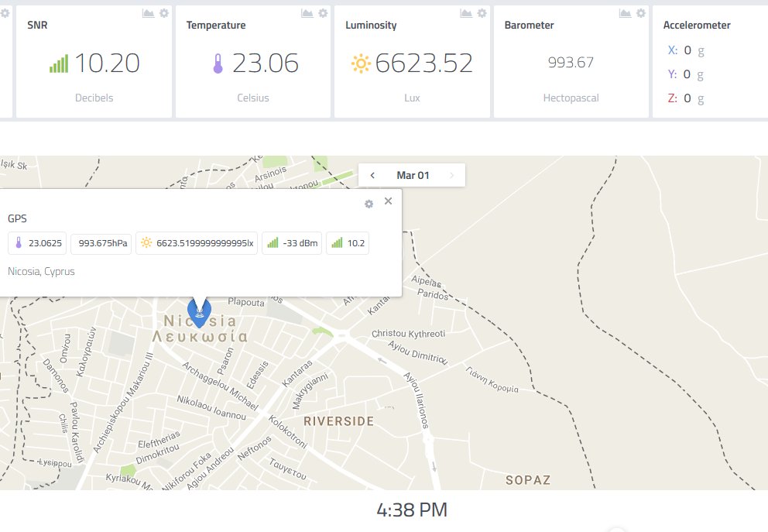This screenshot has height=532, width=768.
Task: Click the Makrygianni street label on map
Action: click(x=310, y=391)
